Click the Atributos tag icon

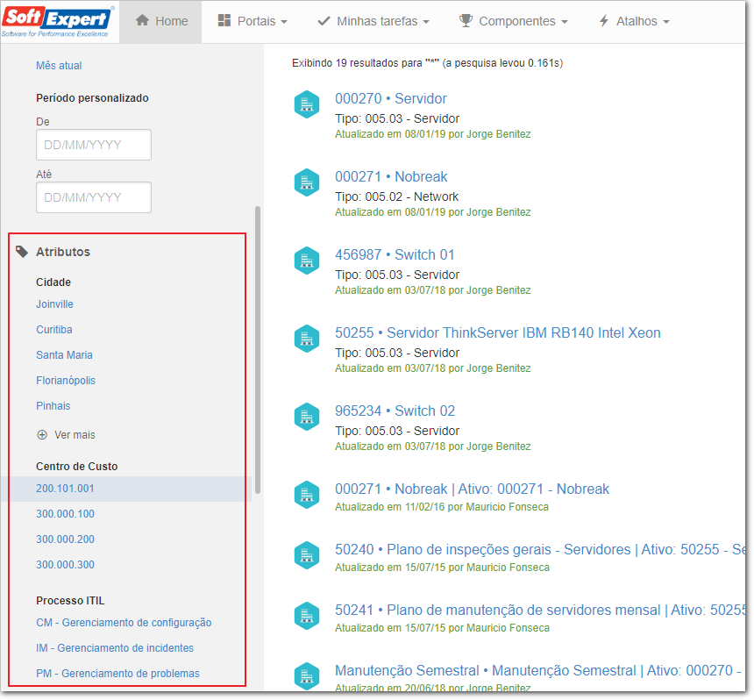pyautogui.click(x=22, y=252)
